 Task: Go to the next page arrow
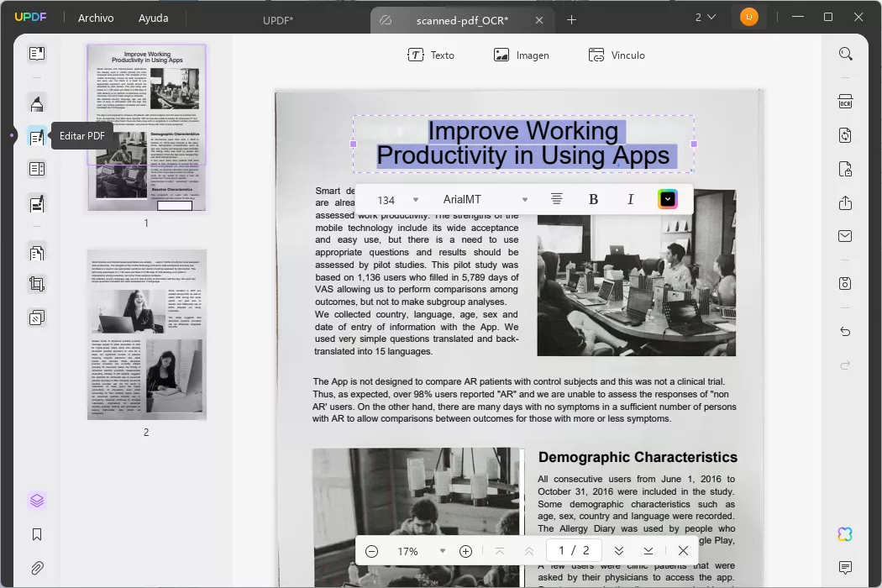(619, 551)
